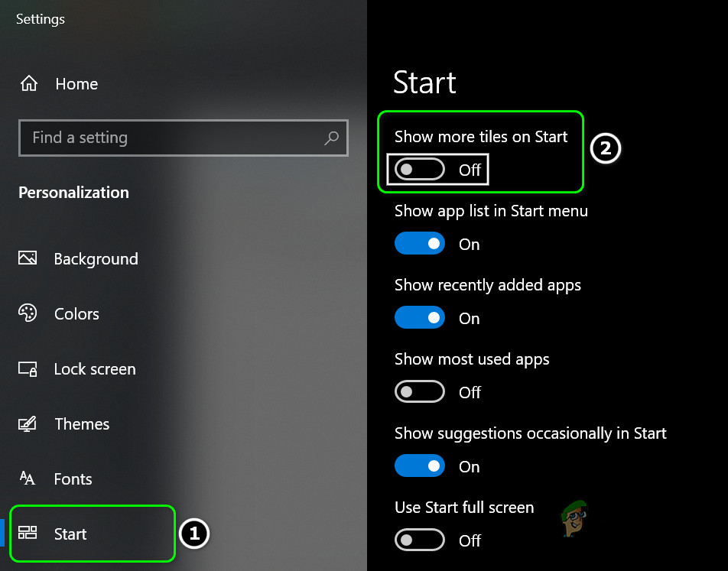Enable Show more tiles on Start
728x571 pixels.
[x=420, y=170]
